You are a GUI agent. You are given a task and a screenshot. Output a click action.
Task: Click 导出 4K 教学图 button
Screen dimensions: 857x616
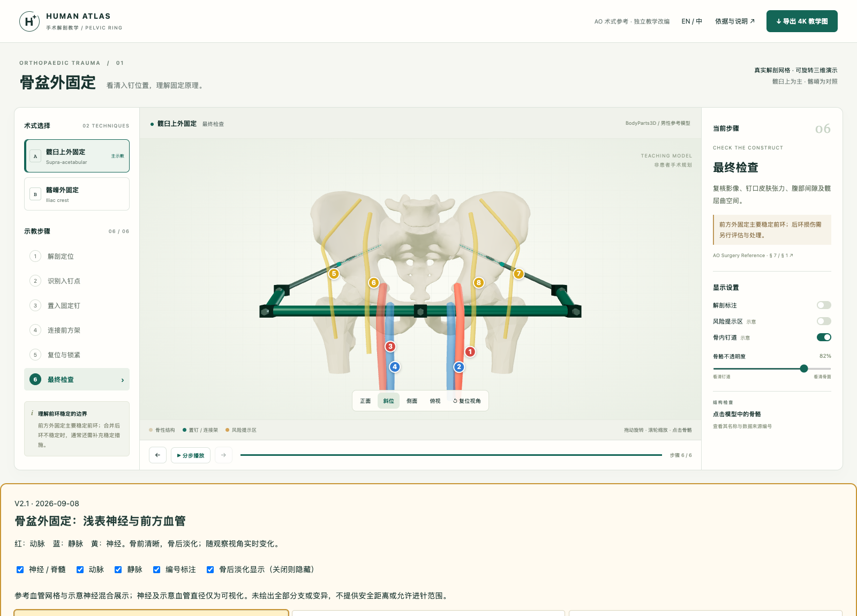click(x=802, y=21)
